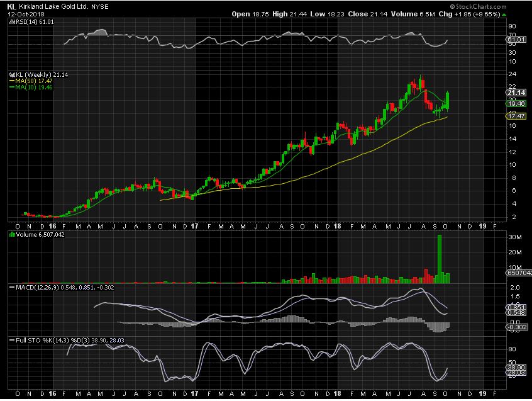Click the RSI(14) 61.01 indicator label
Viewport: 532px width, 401px height.
(34, 22)
